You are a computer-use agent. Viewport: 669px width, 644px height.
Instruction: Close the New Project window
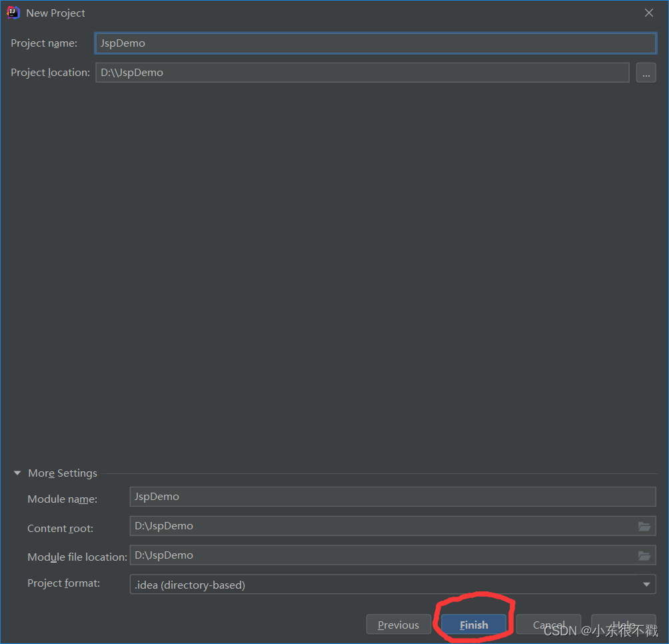click(x=649, y=13)
